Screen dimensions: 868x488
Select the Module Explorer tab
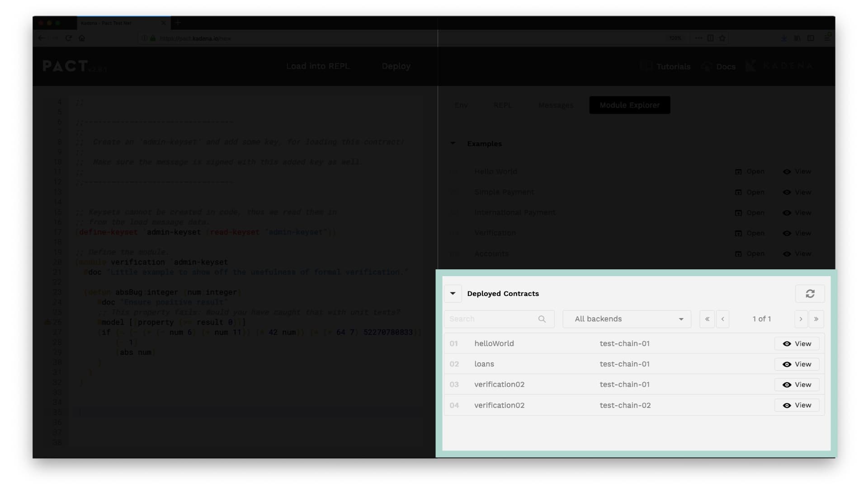(x=629, y=105)
